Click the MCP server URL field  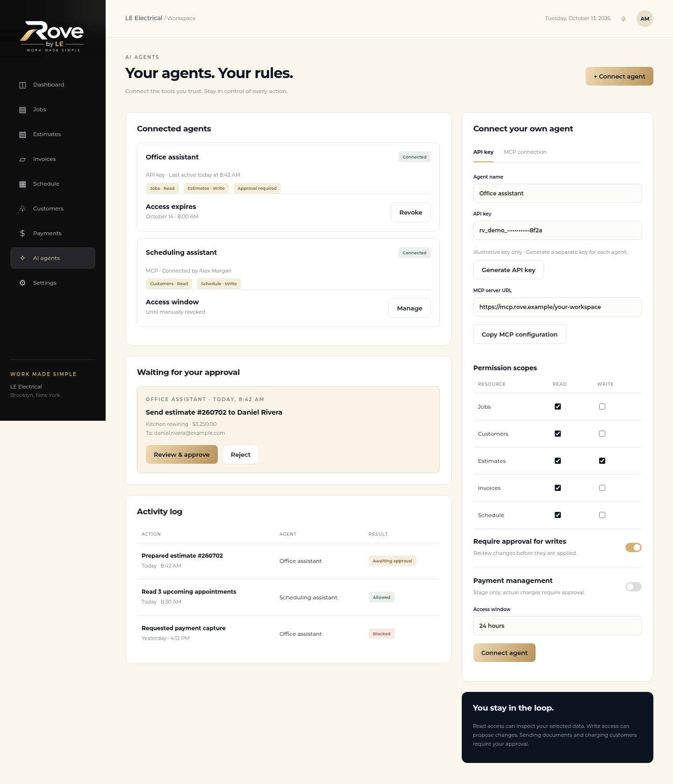(x=557, y=307)
